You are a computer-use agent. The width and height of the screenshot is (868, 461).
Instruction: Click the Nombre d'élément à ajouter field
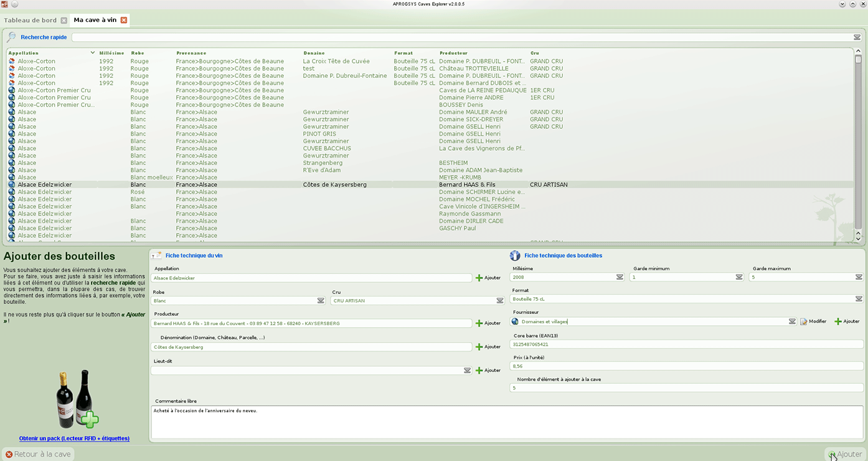(687, 387)
